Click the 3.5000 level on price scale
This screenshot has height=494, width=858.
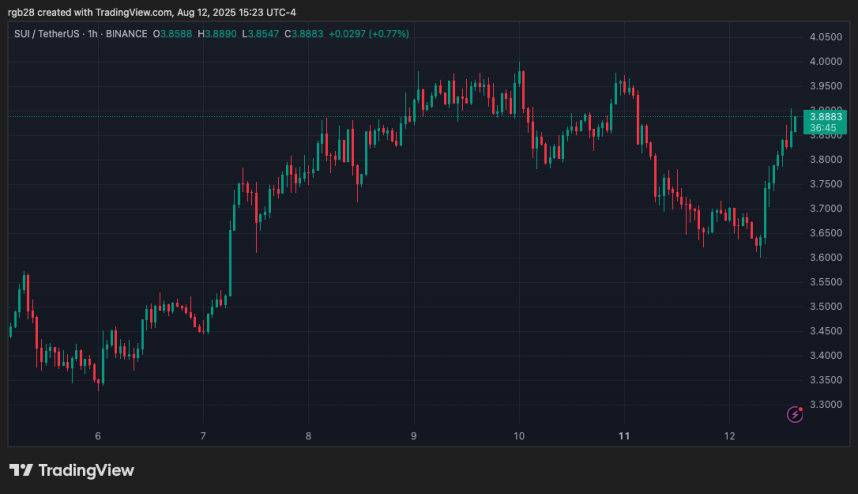click(825, 307)
